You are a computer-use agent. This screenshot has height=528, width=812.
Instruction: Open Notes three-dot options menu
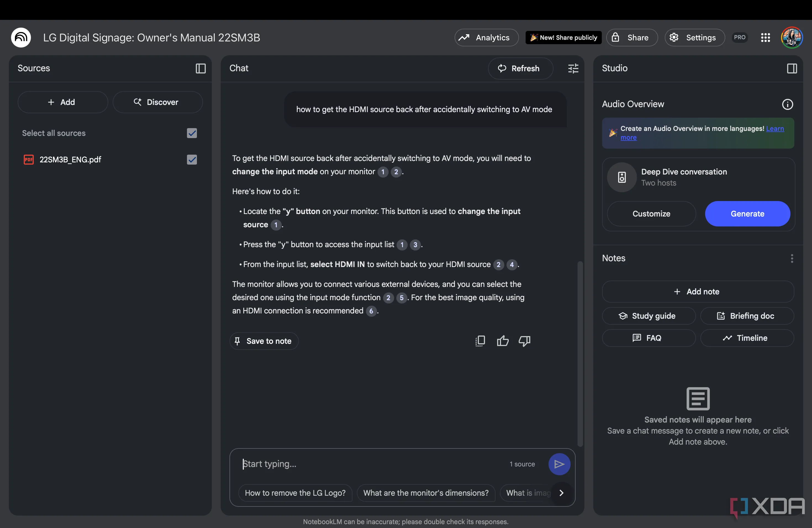pos(792,258)
